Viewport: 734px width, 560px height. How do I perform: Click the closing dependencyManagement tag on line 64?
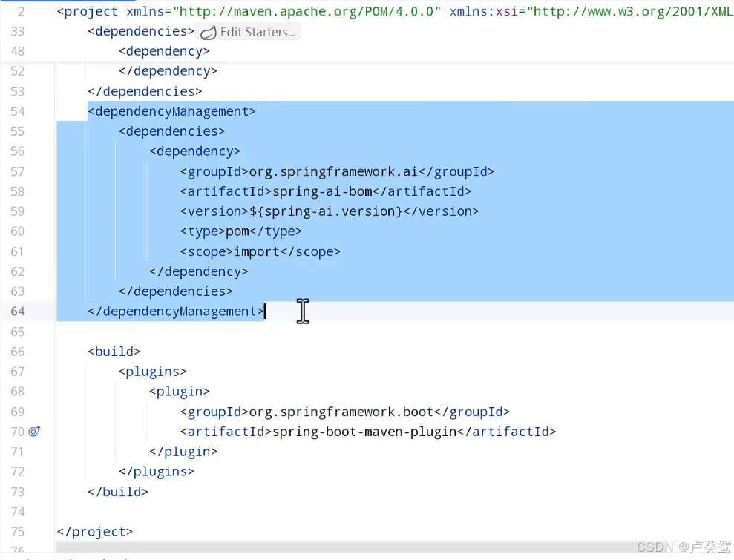pos(176,312)
